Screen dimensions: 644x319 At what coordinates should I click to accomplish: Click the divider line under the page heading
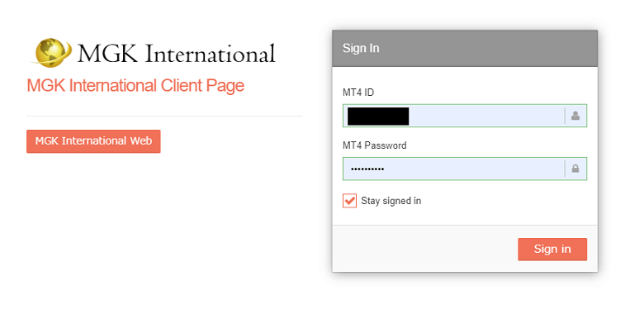pyautogui.click(x=164, y=116)
